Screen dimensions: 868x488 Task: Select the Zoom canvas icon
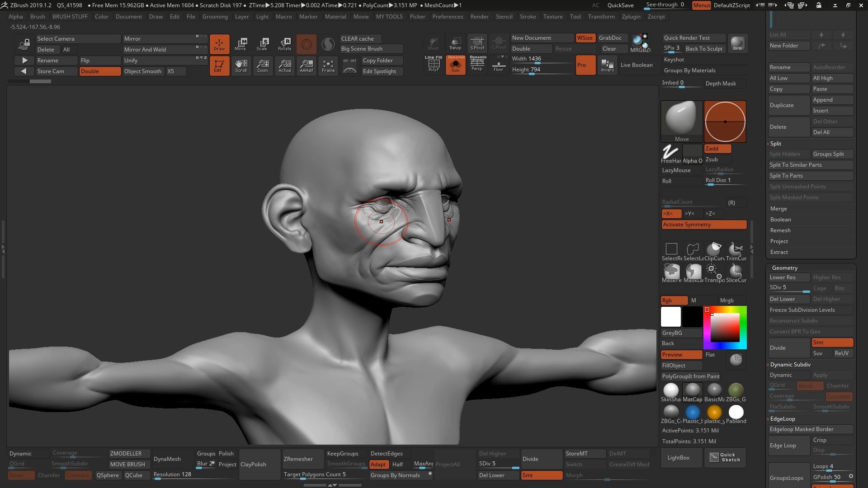click(x=263, y=66)
